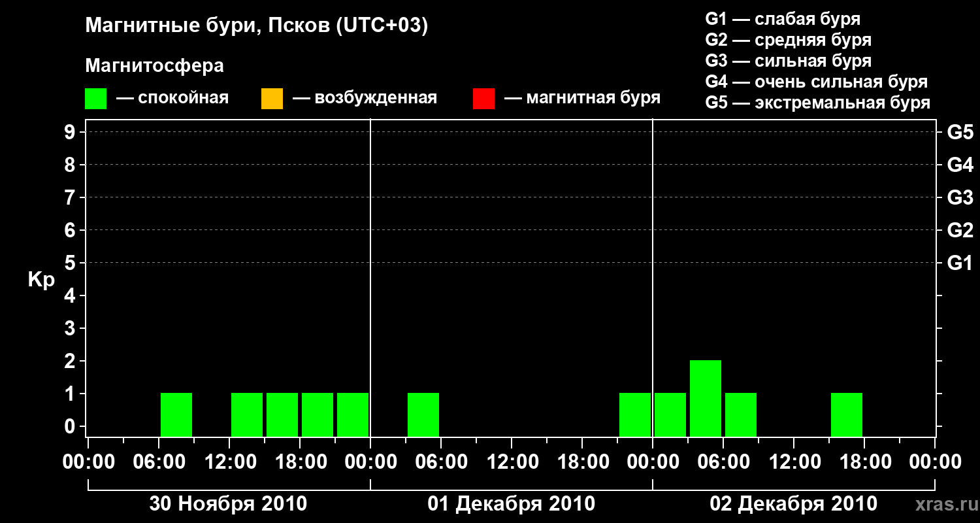Click the 'Магнитосфера' heading
The width and height of the screenshot is (980, 523).
coord(154,66)
